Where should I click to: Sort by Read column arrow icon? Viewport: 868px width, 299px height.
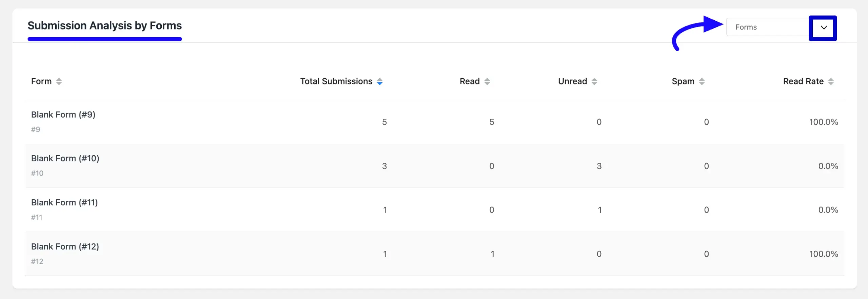pos(487,81)
